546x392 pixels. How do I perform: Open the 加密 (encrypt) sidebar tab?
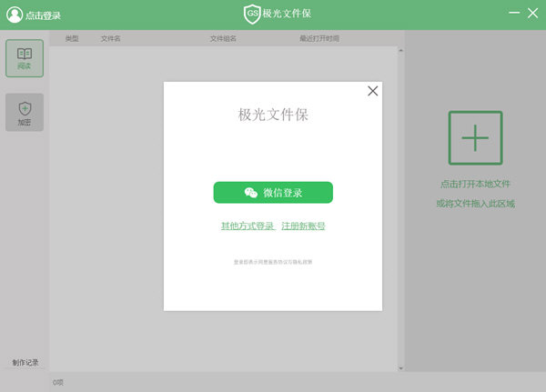25,112
